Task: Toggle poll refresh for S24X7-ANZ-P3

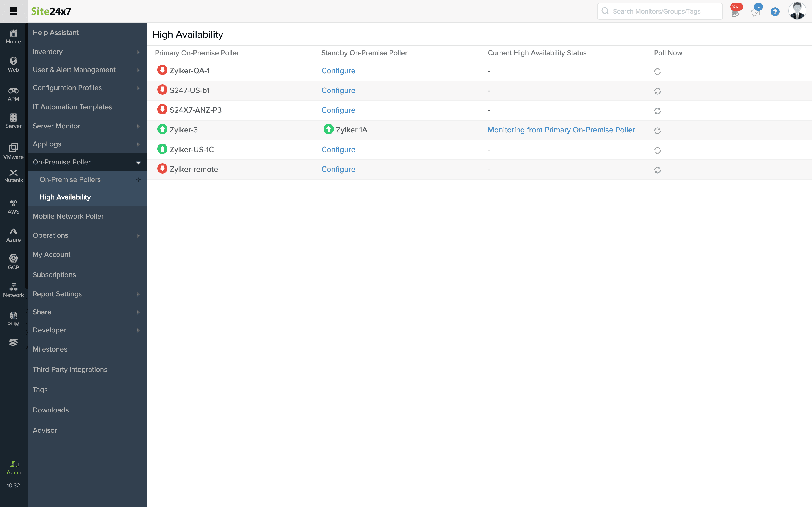Action: pos(658,110)
